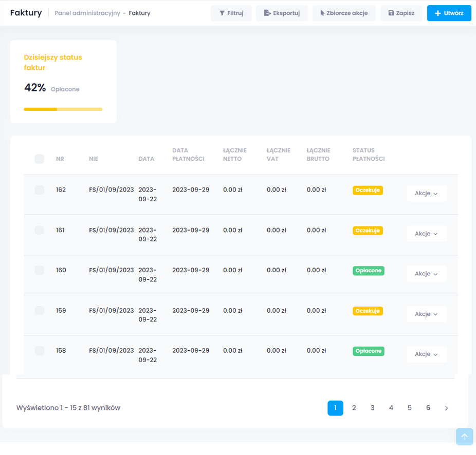
Task: Sort by the Data Płatności column header
Action: pyautogui.click(x=188, y=155)
